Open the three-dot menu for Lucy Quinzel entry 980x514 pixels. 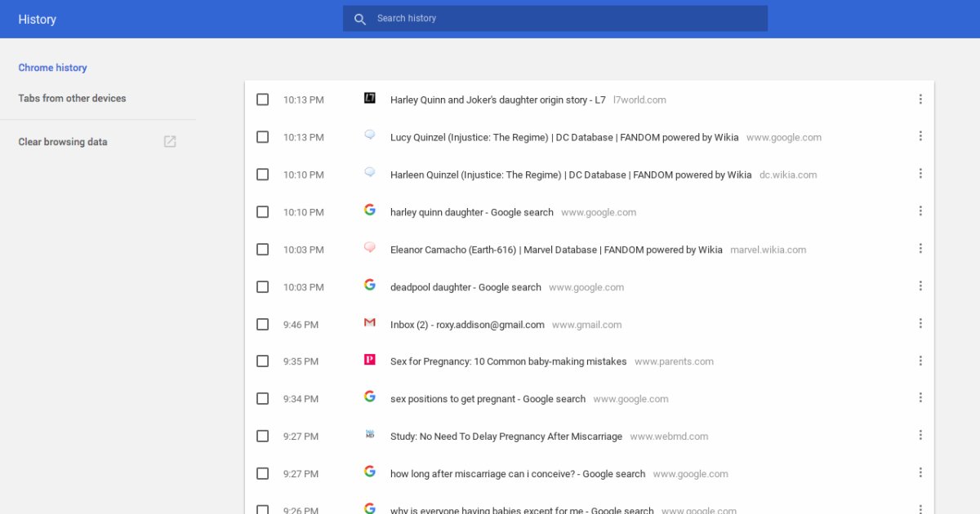click(920, 137)
